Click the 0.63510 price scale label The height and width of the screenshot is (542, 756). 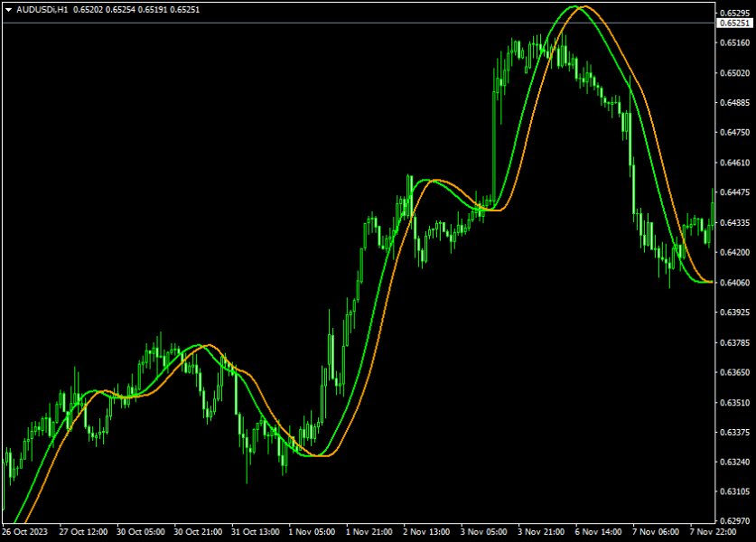click(x=735, y=403)
